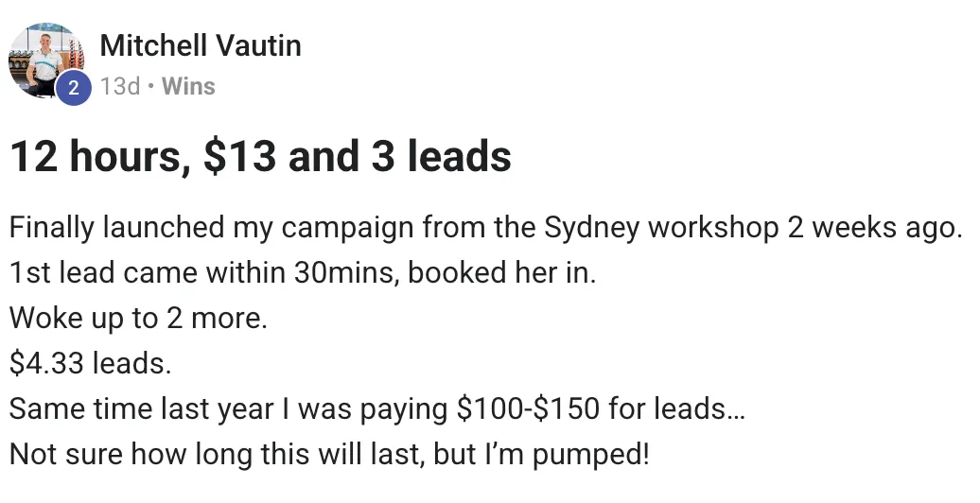980x503 pixels.
Task: Open Mitchell Vautin's profile picture
Action: [45, 61]
